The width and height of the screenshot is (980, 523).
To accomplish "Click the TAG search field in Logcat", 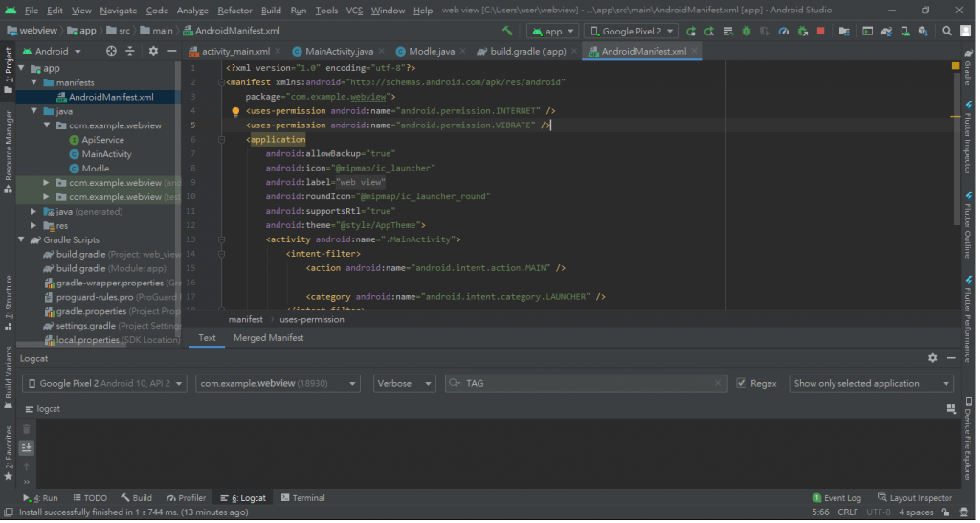I will click(589, 385).
